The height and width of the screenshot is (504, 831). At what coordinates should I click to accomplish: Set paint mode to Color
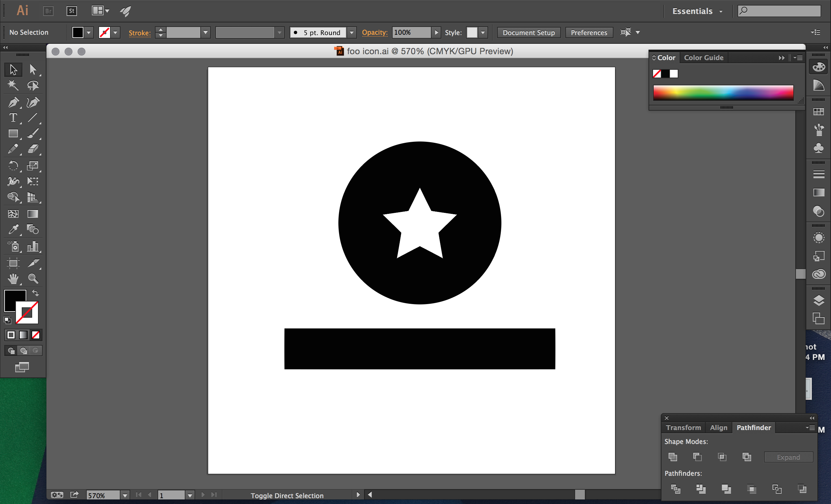[11, 335]
